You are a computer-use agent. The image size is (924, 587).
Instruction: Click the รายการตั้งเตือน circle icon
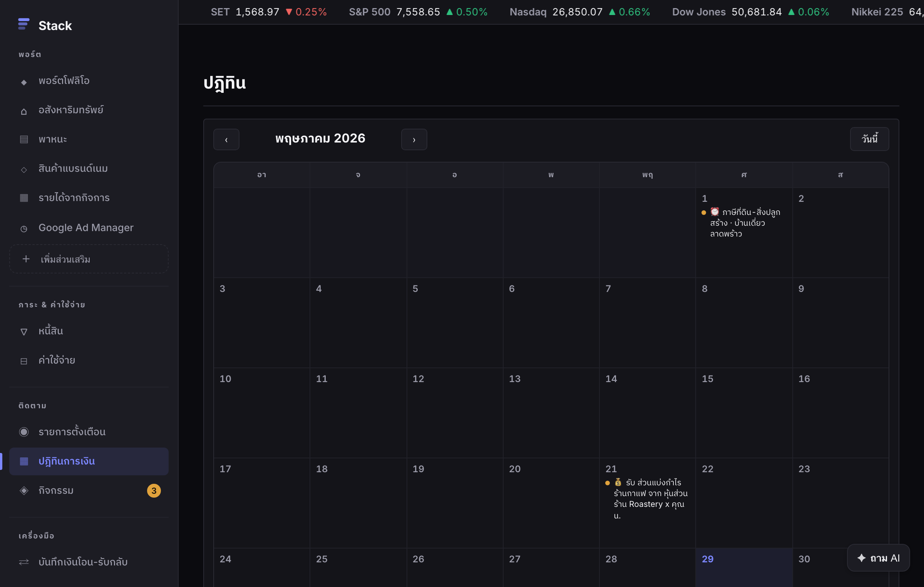(x=24, y=432)
